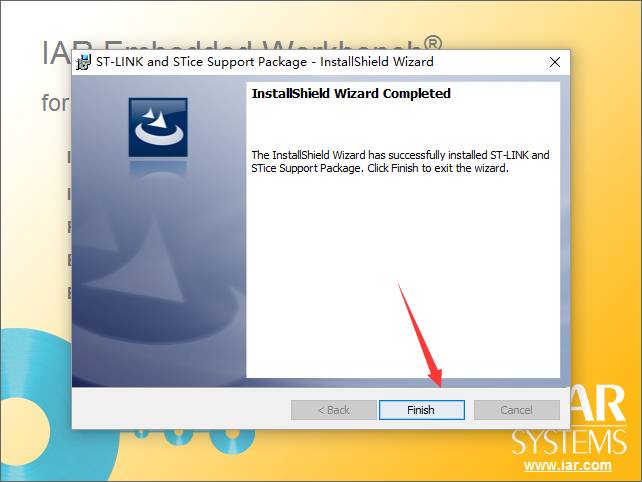The height and width of the screenshot is (482, 642).
Task: Click the InstallShield Wizard Completed heading
Action: (x=351, y=94)
